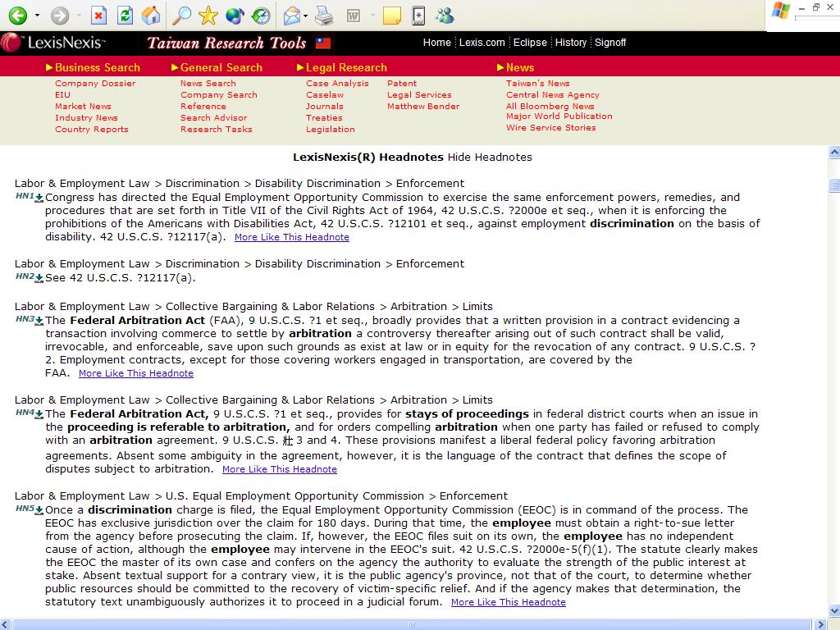Open Wire Service Stories link

550,127
